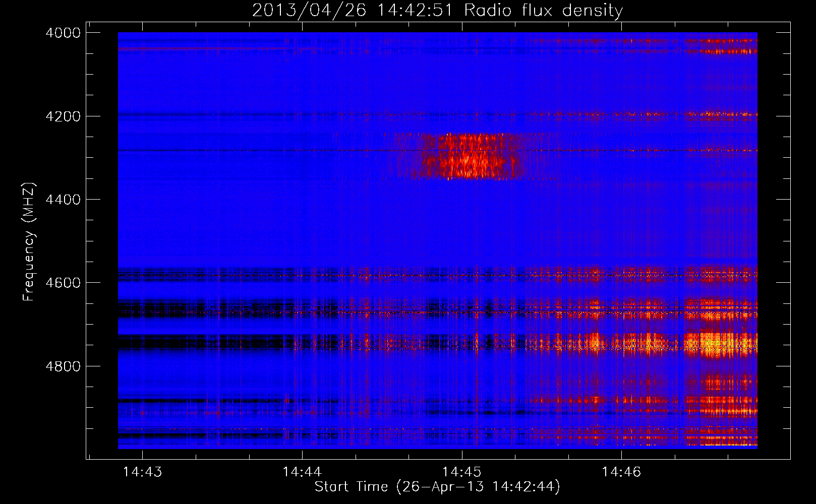Click the 4200 frequency tick label
The image size is (816, 504).
pos(63,116)
